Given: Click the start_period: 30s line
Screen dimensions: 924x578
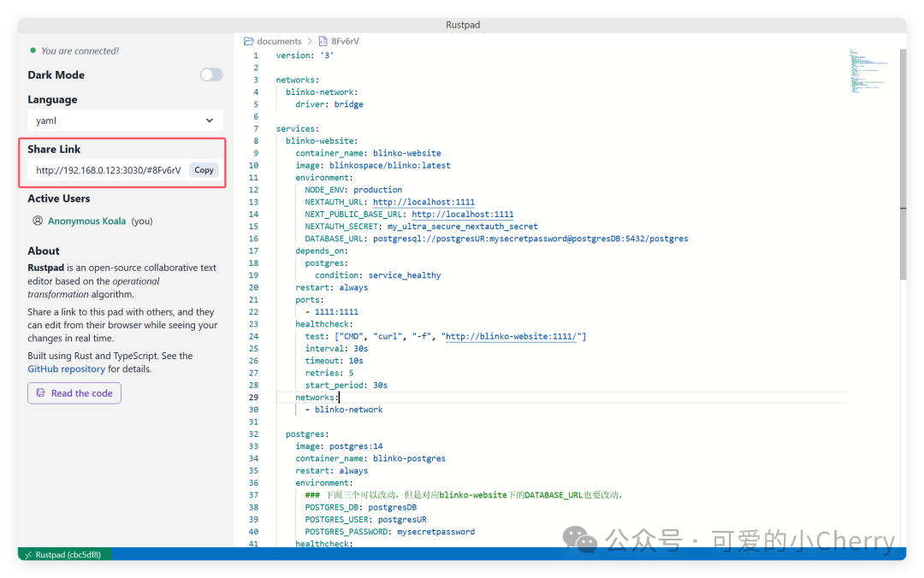Looking at the screenshot, I should (x=346, y=386).
